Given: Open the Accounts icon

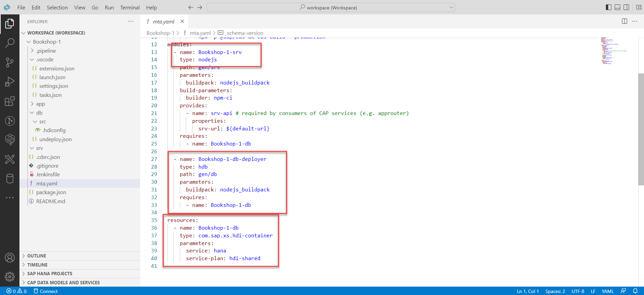Looking at the screenshot, I should tap(10, 257).
